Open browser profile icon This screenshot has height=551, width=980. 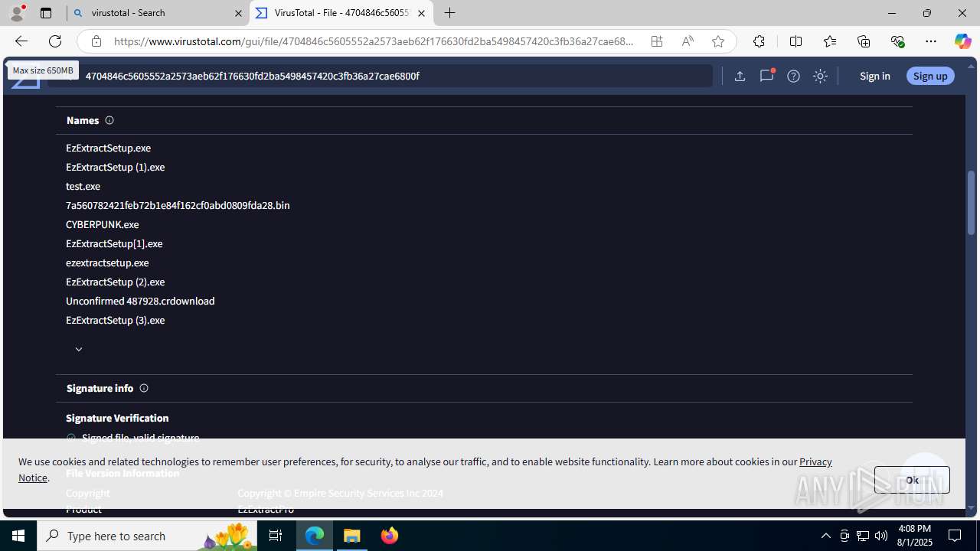17,13
